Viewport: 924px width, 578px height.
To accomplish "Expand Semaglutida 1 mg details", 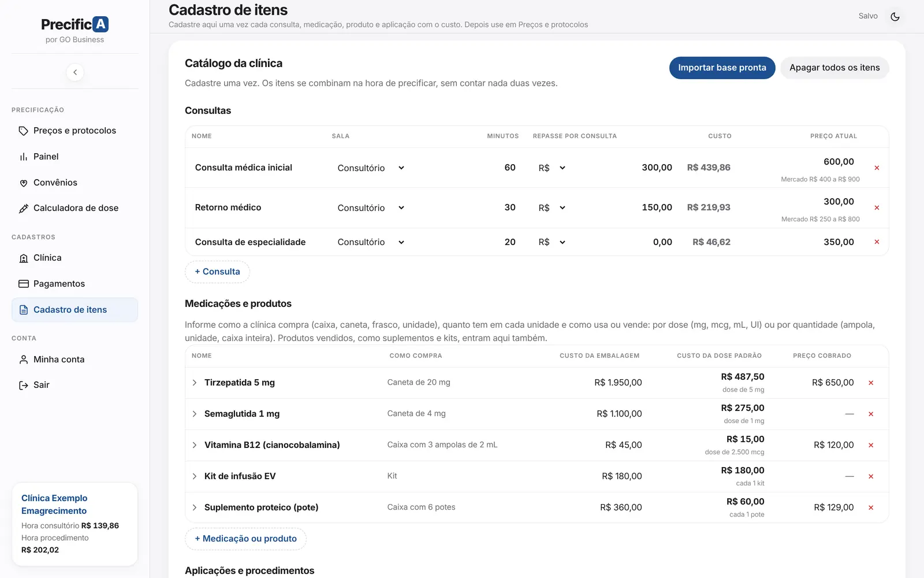I will [x=195, y=414].
